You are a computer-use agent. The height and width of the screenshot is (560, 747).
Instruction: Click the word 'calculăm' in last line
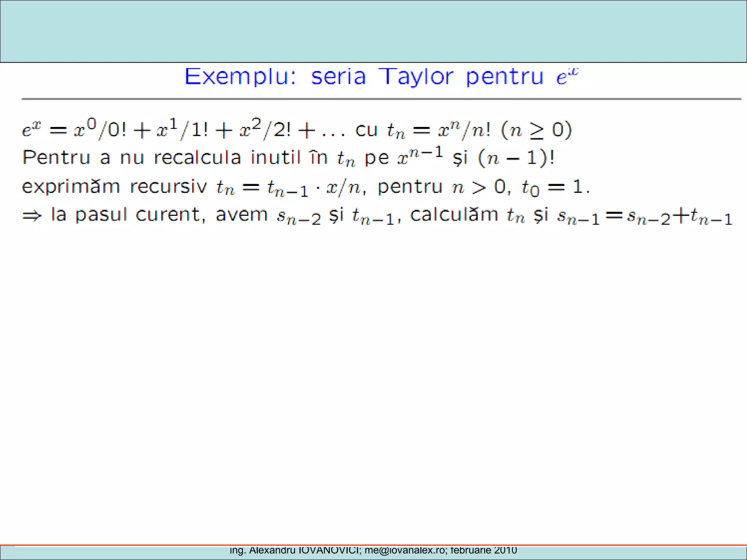pos(454,215)
